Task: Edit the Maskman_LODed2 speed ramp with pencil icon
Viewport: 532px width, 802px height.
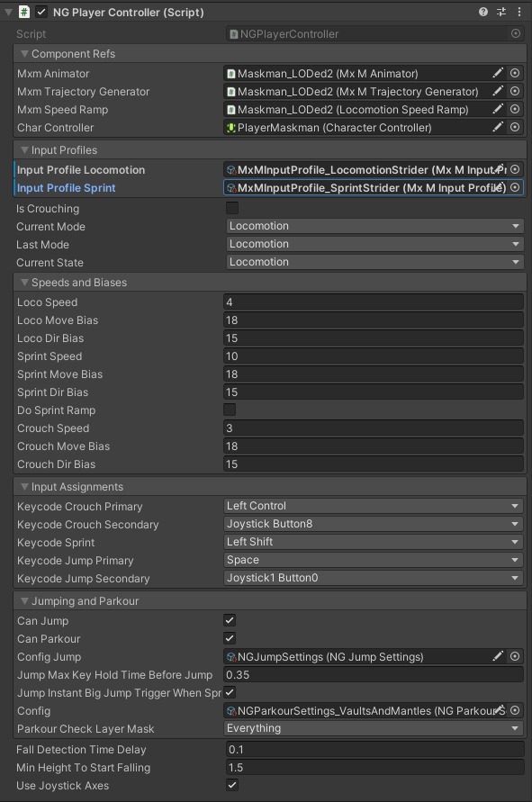Action: (x=498, y=109)
